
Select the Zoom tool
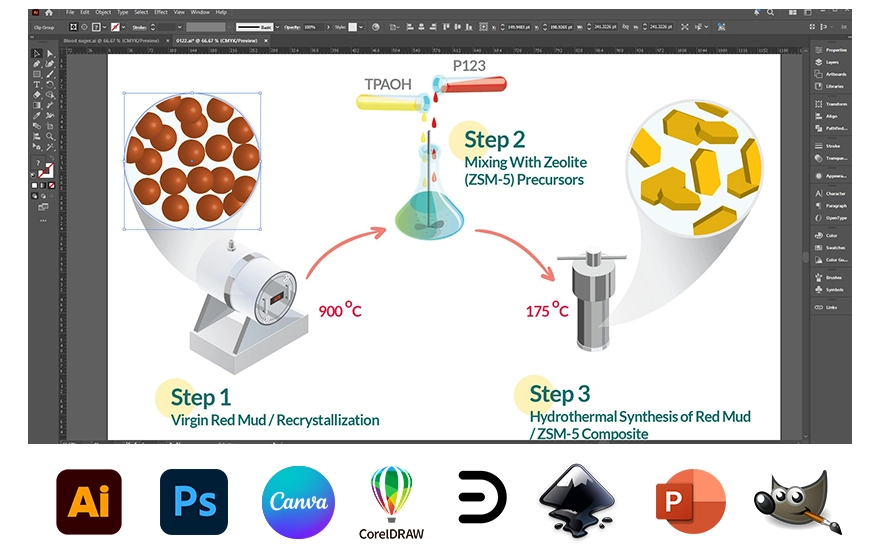point(49,136)
